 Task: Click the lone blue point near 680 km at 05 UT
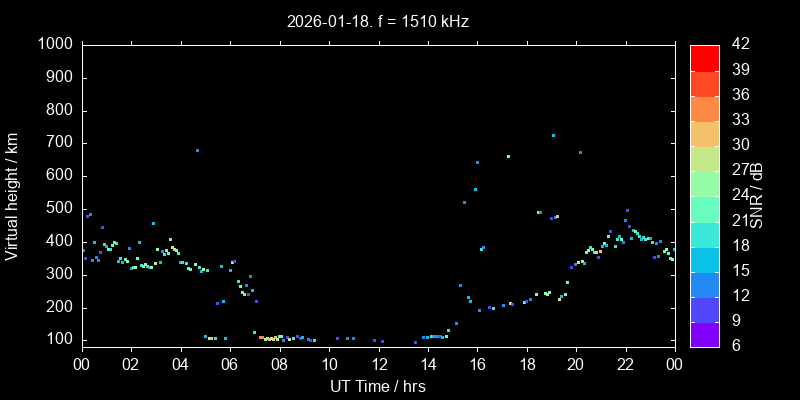(x=197, y=150)
